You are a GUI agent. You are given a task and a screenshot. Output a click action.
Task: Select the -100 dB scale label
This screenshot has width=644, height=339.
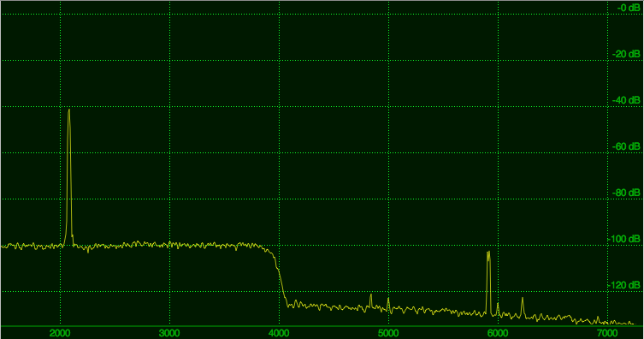[623, 239]
